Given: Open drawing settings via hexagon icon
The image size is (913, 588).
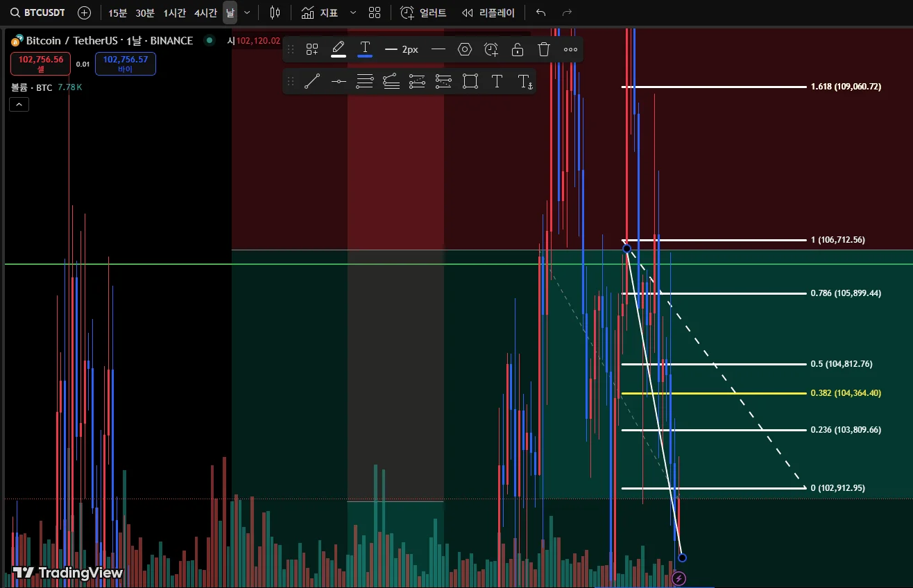Looking at the screenshot, I should [465, 49].
